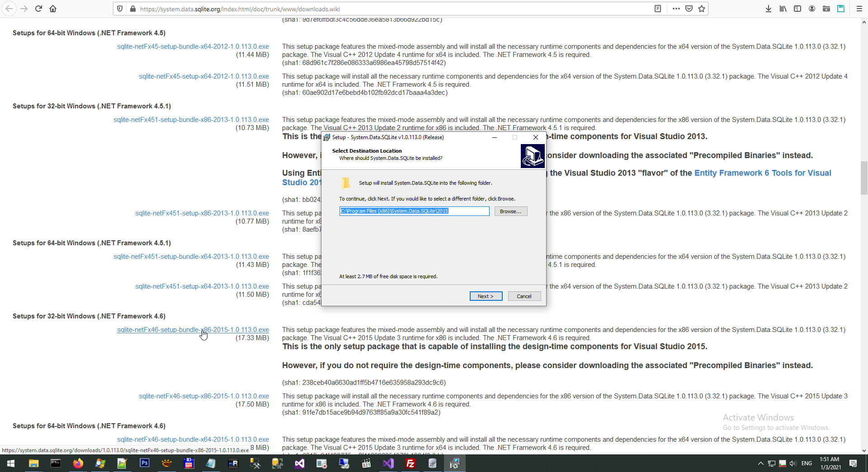Click the install destination path field
This screenshot has height=472, width=868.
point(415,211)
